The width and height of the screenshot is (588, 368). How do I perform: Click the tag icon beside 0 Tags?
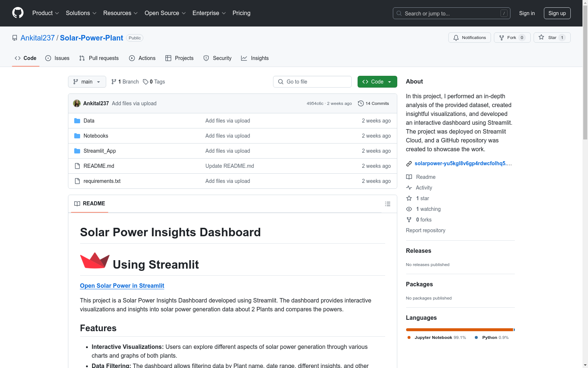(x=146, y=82)
